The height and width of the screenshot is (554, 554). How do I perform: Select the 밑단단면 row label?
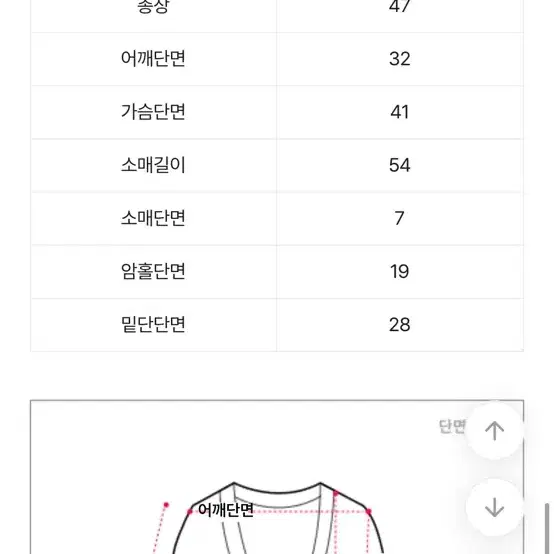pyautogui.click(x=153, y=324)
